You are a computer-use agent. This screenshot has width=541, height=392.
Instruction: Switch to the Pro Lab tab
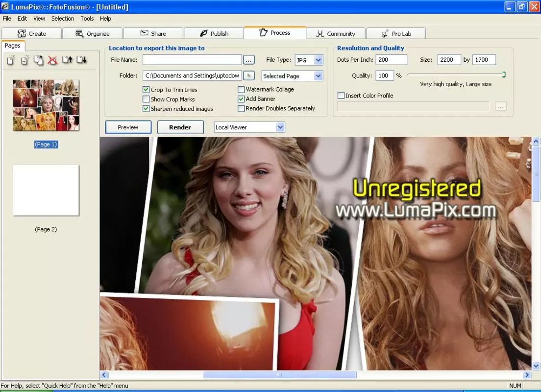click(x=396, y=33)
